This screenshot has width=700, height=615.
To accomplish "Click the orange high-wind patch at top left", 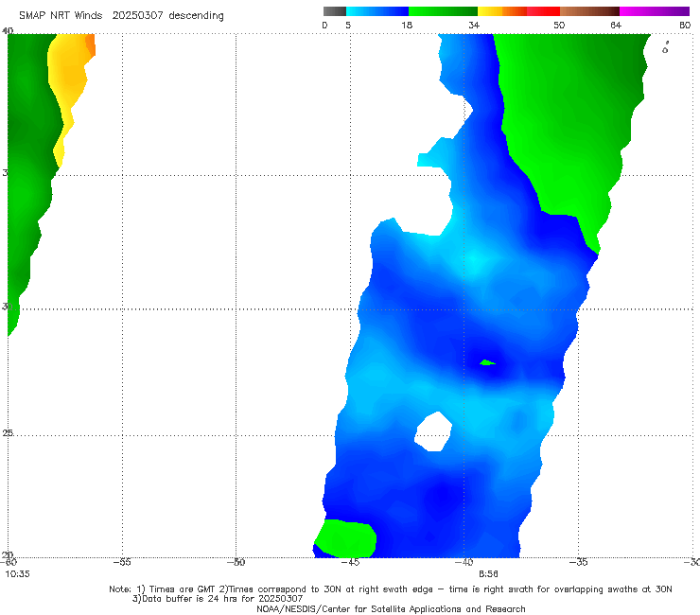I will tap(91, 44).
